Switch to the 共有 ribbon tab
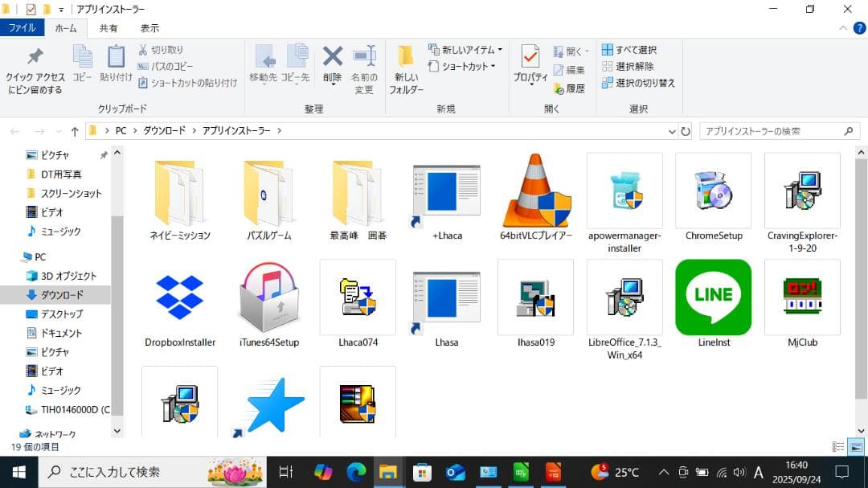Screen dimensions: 868x488 click(x=108, y=28)
